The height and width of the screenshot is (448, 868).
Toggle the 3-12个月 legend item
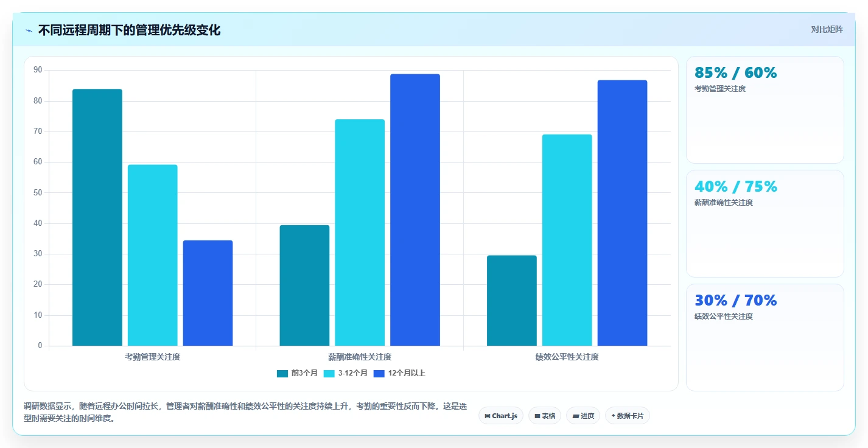345,373
